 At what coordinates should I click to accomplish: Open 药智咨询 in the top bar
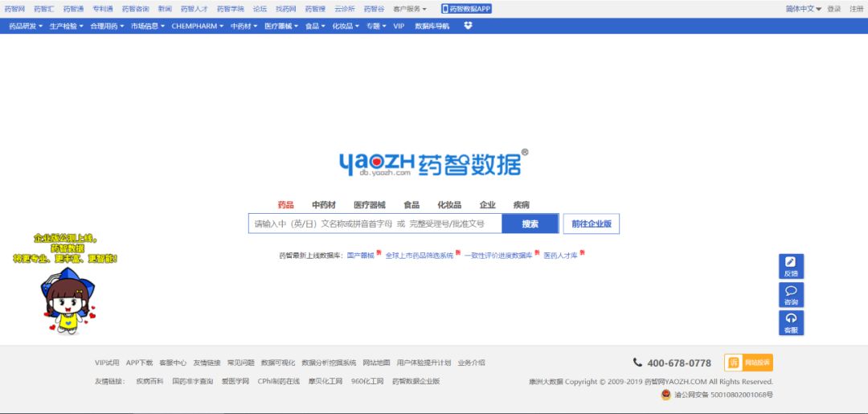[x=136, y=9]
